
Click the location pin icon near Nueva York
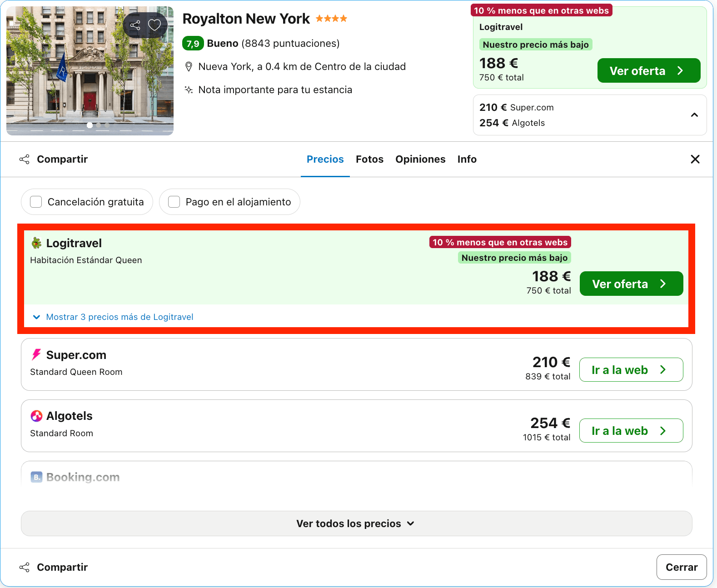tap(189, 67)
